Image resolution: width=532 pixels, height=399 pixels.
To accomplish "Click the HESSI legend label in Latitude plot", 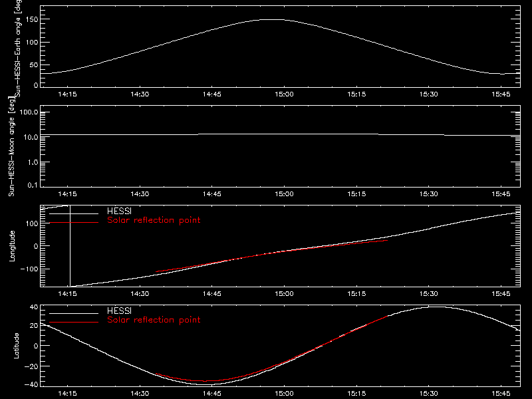I will coord(119,311).
